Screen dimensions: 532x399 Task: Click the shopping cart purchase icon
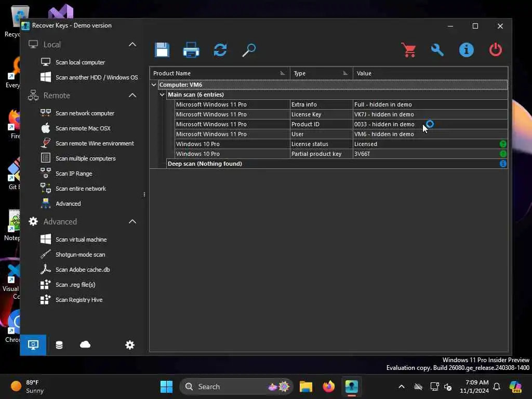(408, 50)
